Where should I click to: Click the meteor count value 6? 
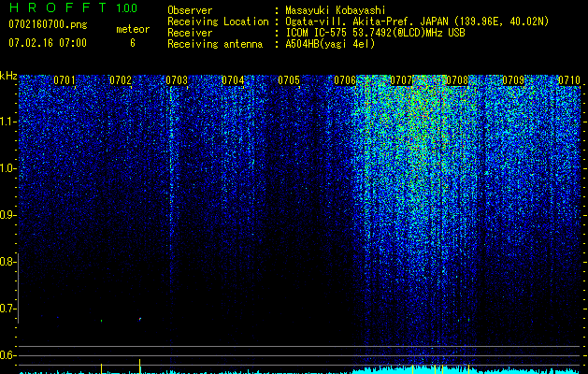click(x=133, y=43)
